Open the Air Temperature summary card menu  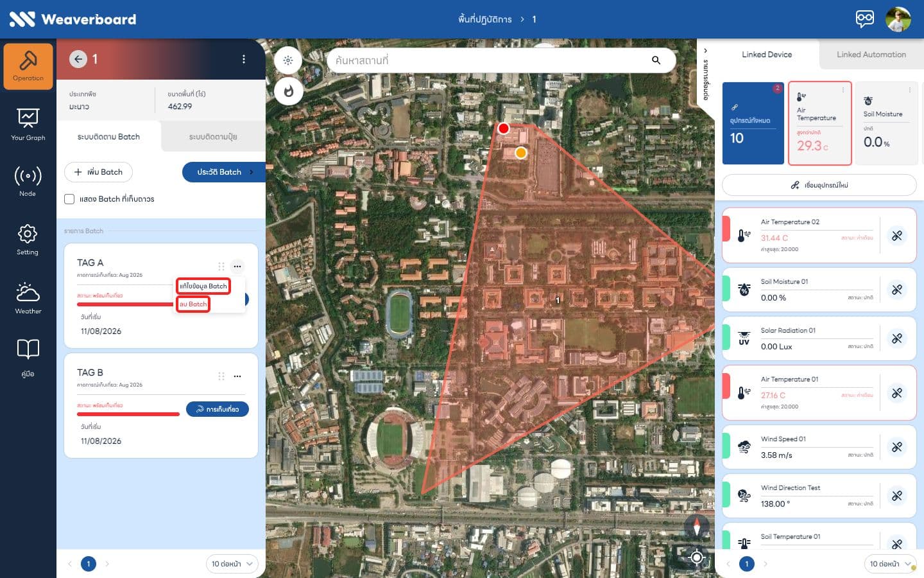point(843,91)
